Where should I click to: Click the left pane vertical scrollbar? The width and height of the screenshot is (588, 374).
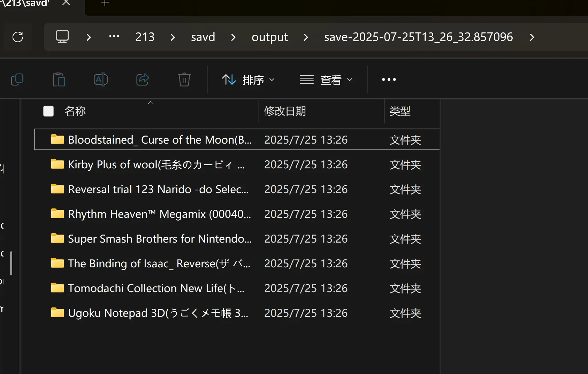(11, 263)
